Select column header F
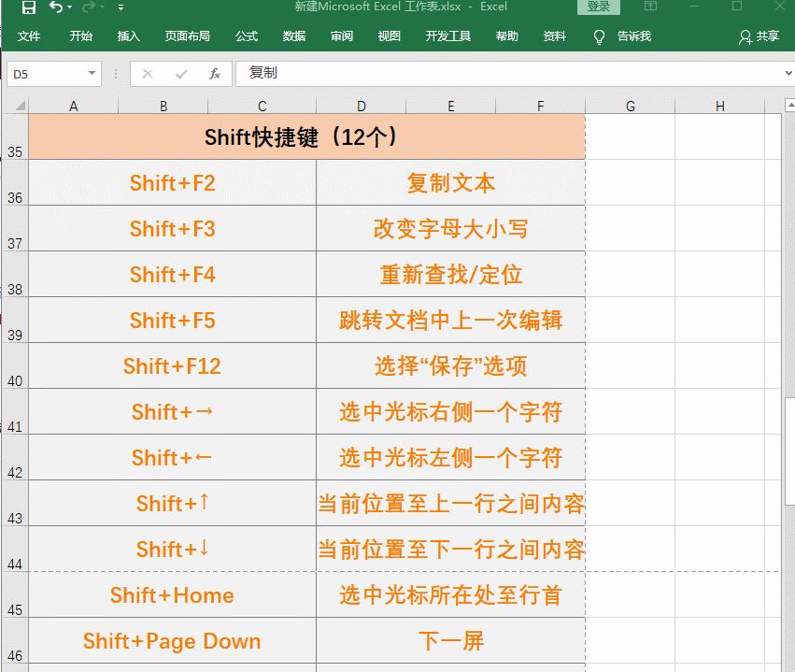 [539, 105]
